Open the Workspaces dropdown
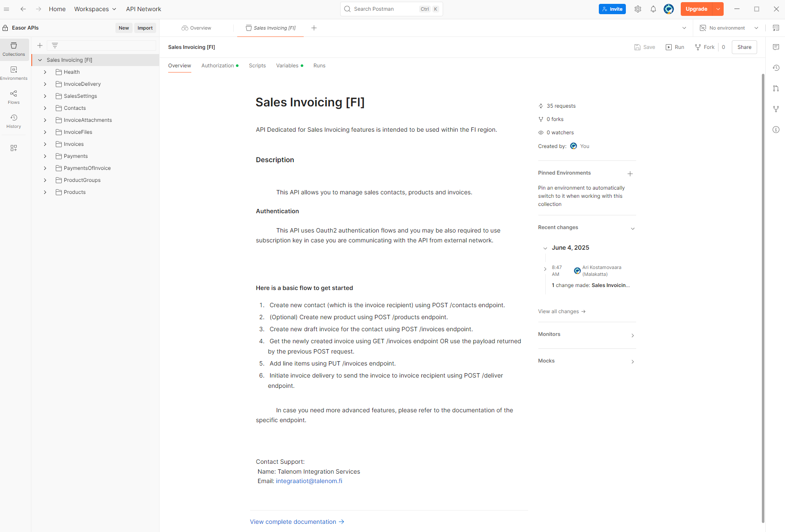The image size is (785, 532). tap(95, 9)
